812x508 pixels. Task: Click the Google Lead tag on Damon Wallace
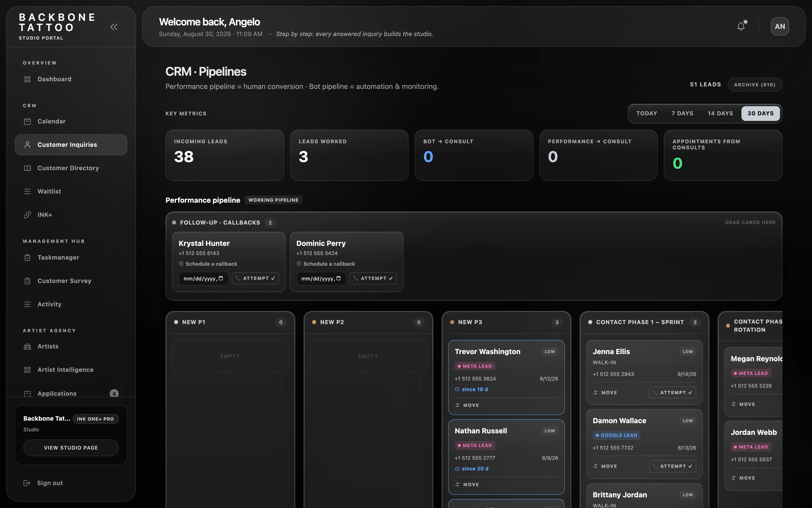(617, 435)
